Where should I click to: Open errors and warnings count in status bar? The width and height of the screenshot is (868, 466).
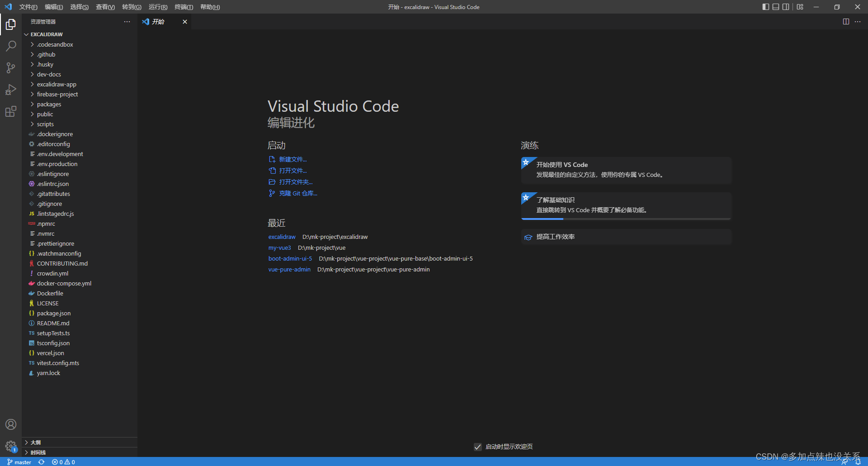tap(63, 462)
